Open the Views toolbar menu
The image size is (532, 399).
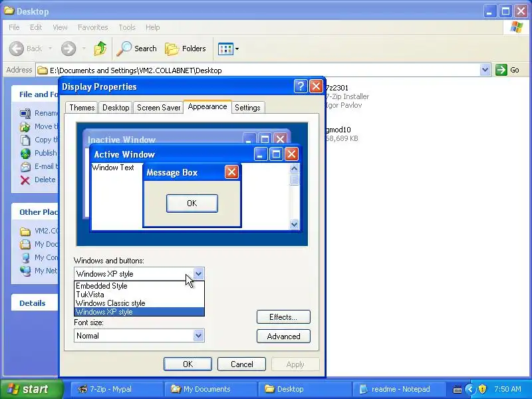pos(228,49)
